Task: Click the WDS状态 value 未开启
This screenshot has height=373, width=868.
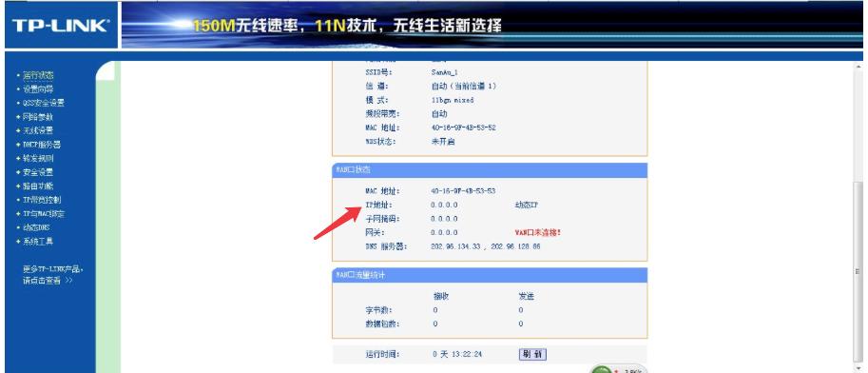Action: pyautogui.click(x=443, y=142)
